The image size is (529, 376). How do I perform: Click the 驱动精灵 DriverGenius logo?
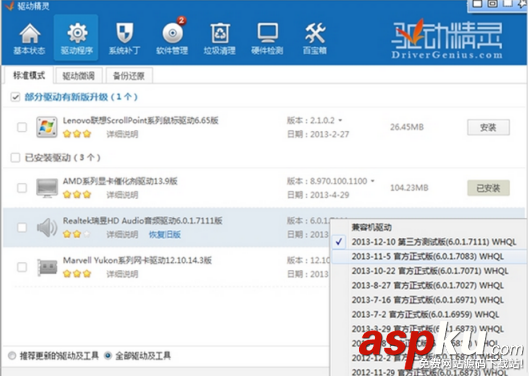447,39
